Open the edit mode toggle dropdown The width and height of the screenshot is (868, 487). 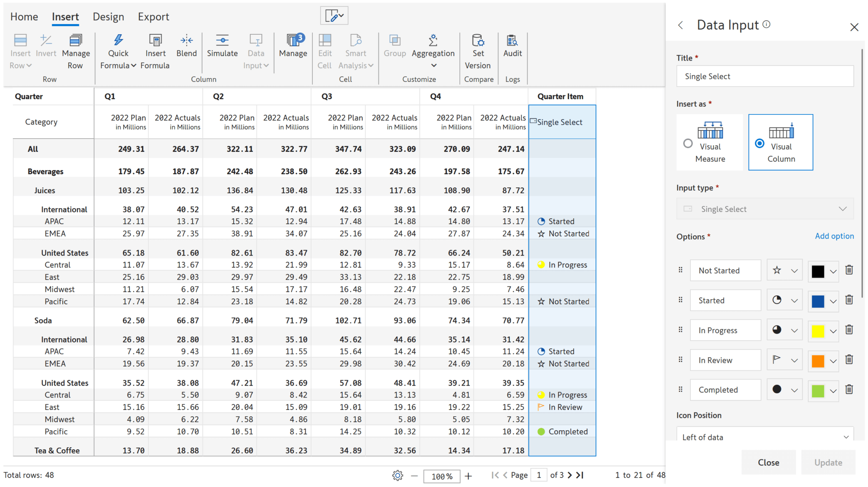click(334, 16)
